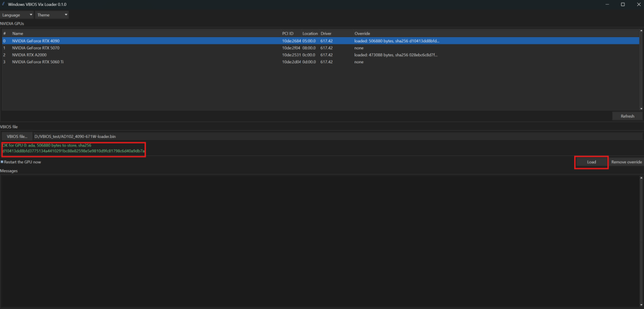This screenshot has height=309, width=644.
Task: Click the # column header
Action: pyautogui.click(x=5, y=33)
